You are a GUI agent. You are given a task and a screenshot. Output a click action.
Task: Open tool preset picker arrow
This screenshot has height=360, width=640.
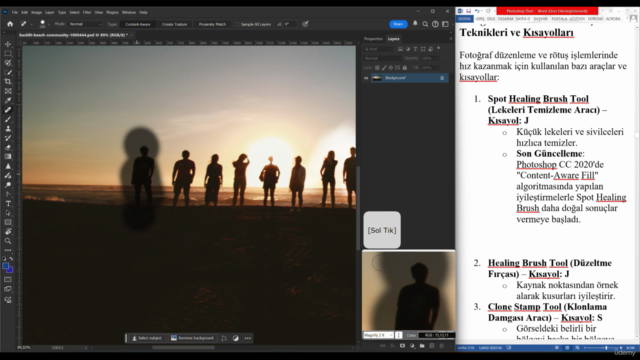click(x=31, y=24)
